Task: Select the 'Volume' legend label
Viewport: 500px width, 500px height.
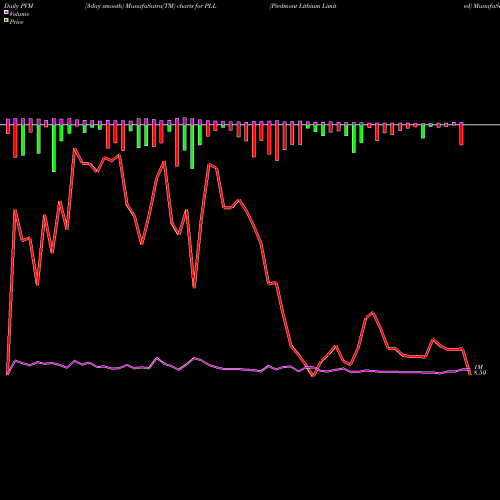Action: [x=19, y=14]
